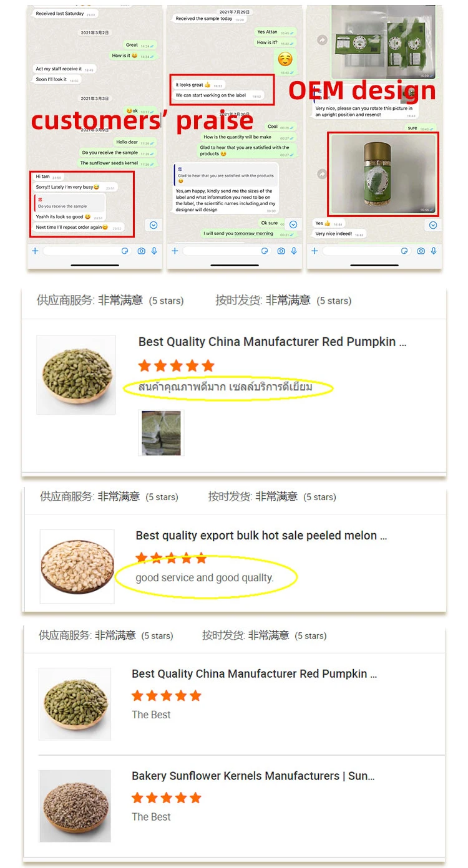Open the review photo thumbnail of green packages
The image size is (468, 868).
click(x=161, y=433)
